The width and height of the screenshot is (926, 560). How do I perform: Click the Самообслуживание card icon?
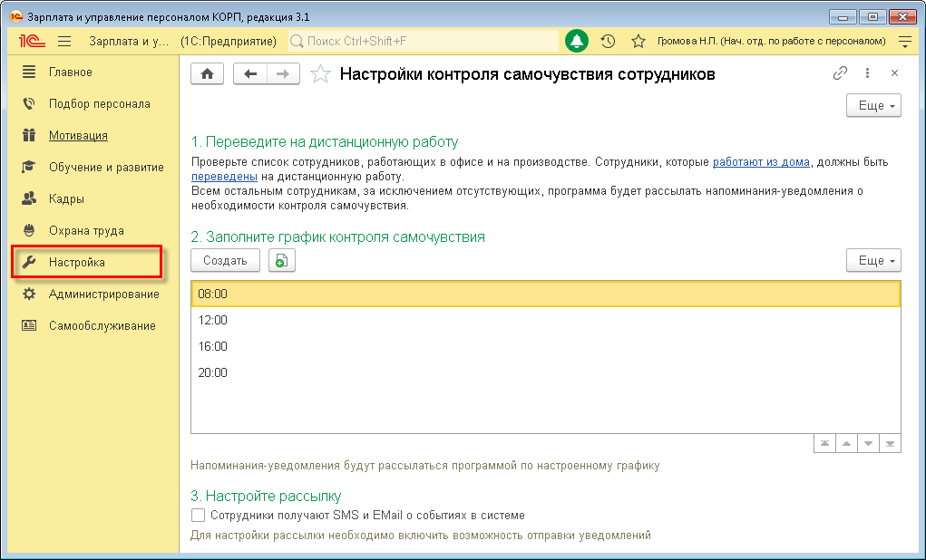pyautogui.click(x=29, y=325)
